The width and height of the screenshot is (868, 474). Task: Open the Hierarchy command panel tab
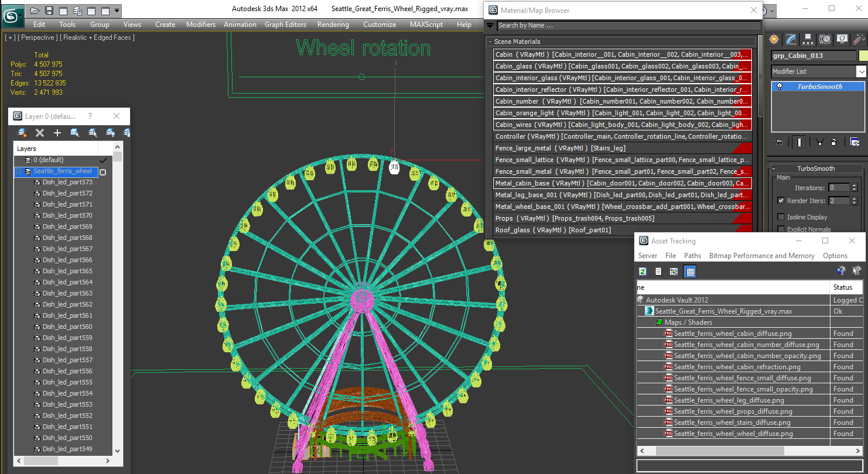pos(808,39)
